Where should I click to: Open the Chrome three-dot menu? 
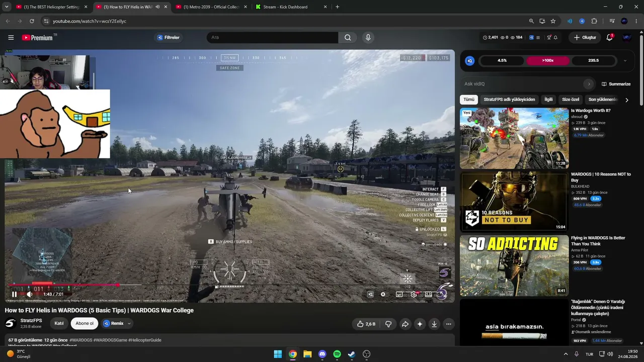pos(636,21)
